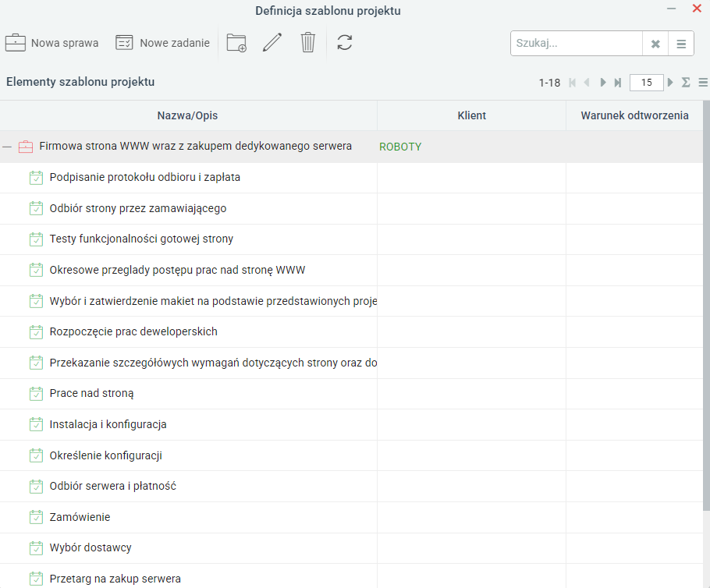Click the task icon of Instalacja i konfiguracja

click(x=36, y=424)
